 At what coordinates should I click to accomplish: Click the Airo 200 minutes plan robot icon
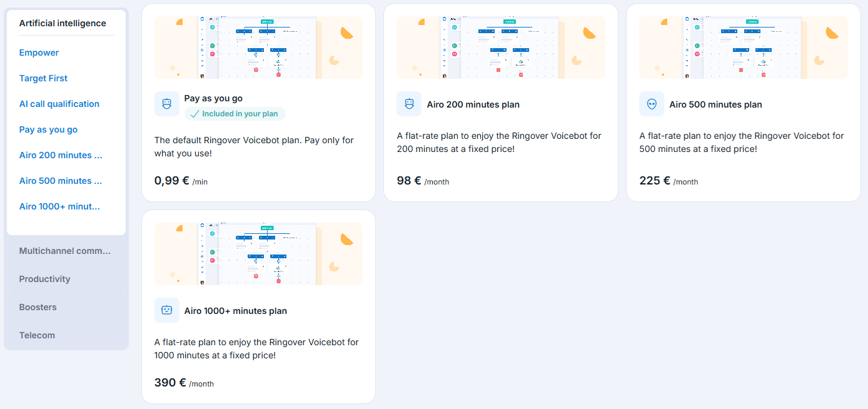(409, 104)
